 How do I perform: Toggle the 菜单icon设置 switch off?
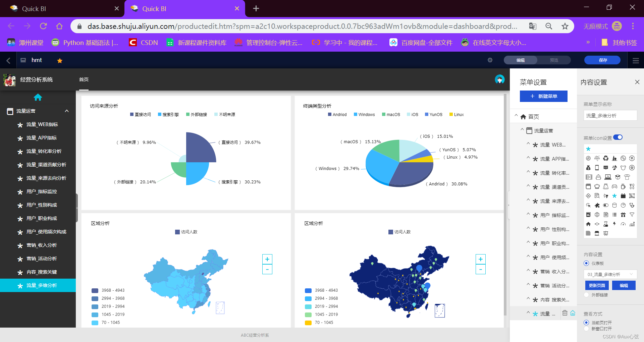(x=618, y=137)
